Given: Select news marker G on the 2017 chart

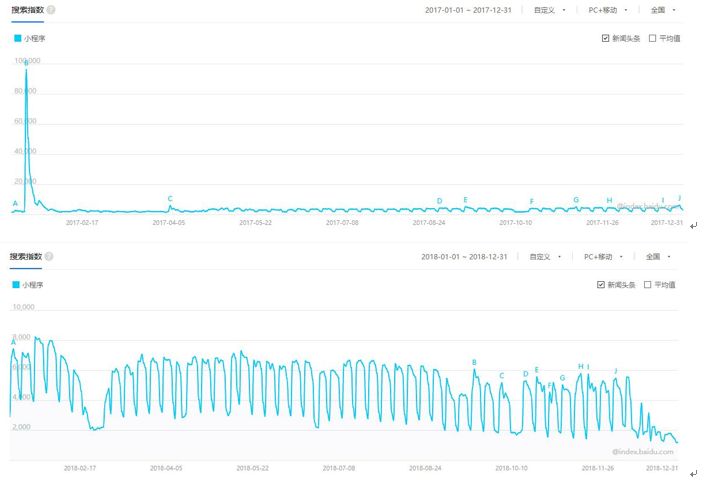Looking at the screenshot, I should tap(576, 200).
